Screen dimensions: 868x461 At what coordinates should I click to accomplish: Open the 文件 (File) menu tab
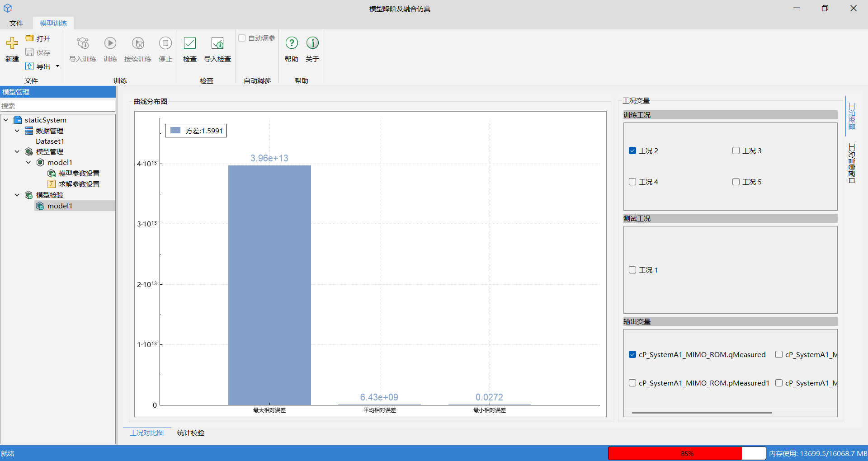tap(16, 23)
